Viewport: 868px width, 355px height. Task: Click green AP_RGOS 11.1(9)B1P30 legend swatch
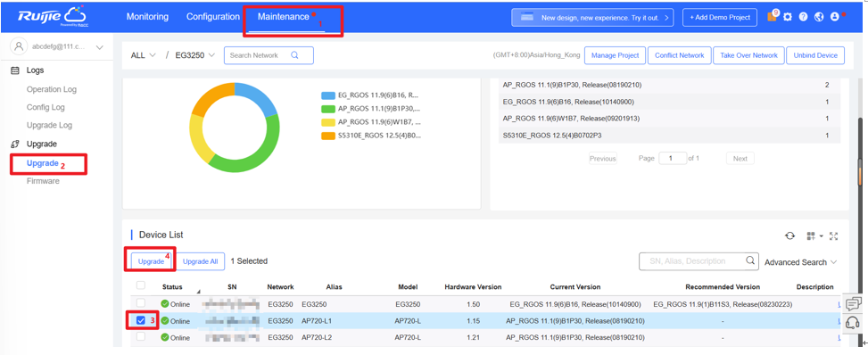pos(328,109)
